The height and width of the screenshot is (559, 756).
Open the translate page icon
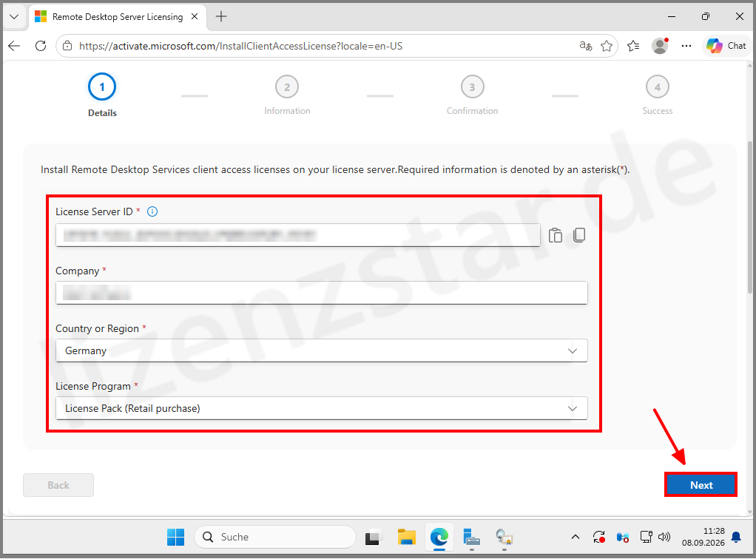click(x=585, y=46)
